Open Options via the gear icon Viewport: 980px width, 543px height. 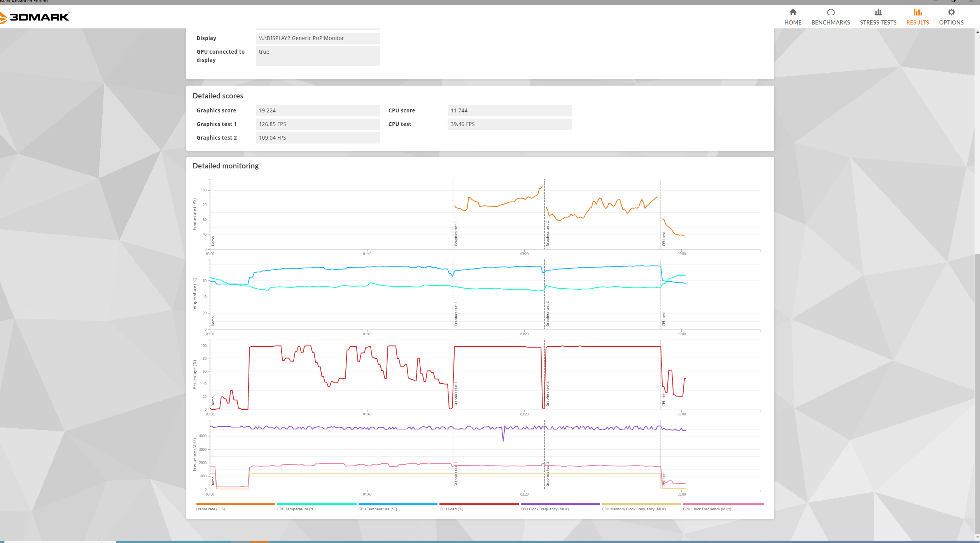pos(951,12)
